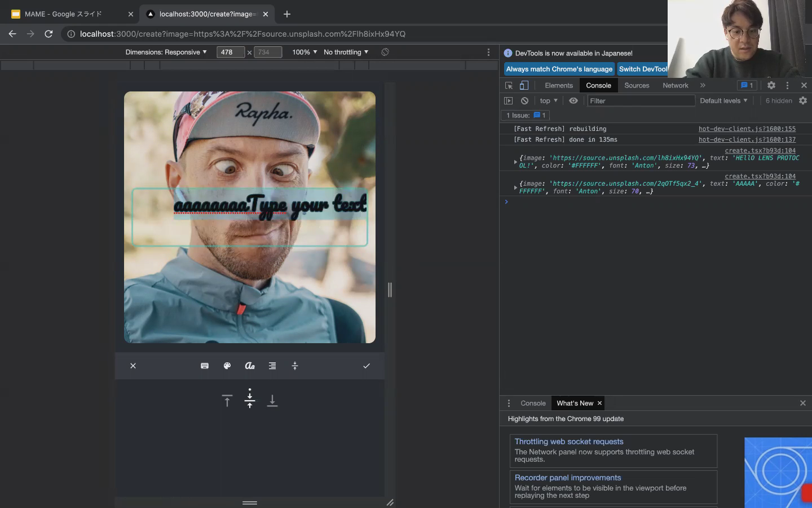Open the text alignment tool
The height and width of the screenshot is (508, 812).
point(272,366)
